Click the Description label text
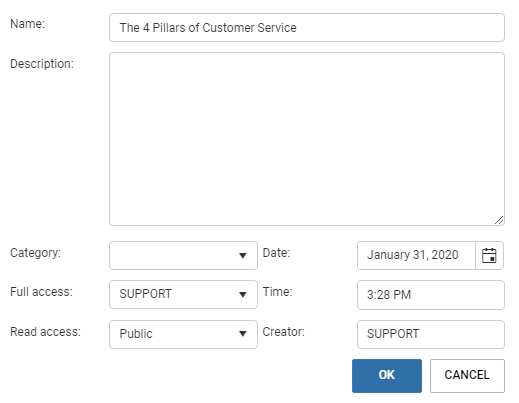The image size is (519, 403). pyautogui.click(x=42, y=64)
